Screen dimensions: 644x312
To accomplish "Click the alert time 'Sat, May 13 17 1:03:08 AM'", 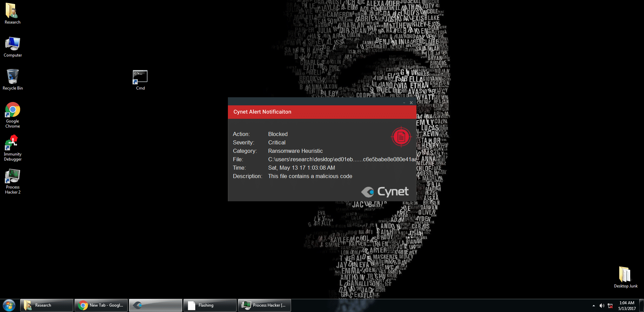I will click(x=301, y=168).
